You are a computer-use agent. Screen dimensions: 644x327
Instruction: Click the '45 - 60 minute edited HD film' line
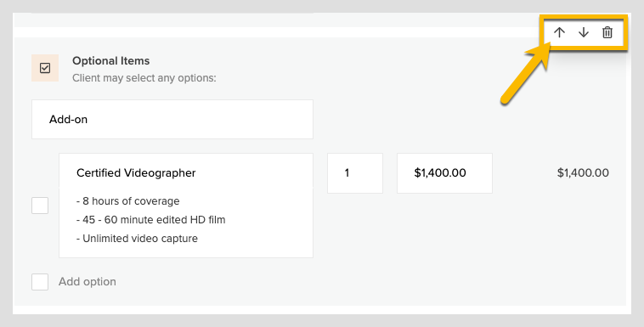[x=150, y=220]
